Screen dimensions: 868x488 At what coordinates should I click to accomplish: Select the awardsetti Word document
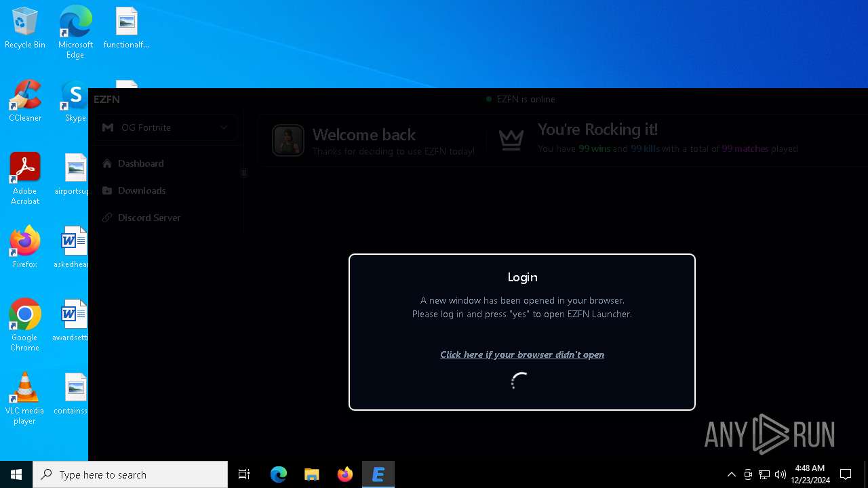pyautogui.click(x=71, y=321)
